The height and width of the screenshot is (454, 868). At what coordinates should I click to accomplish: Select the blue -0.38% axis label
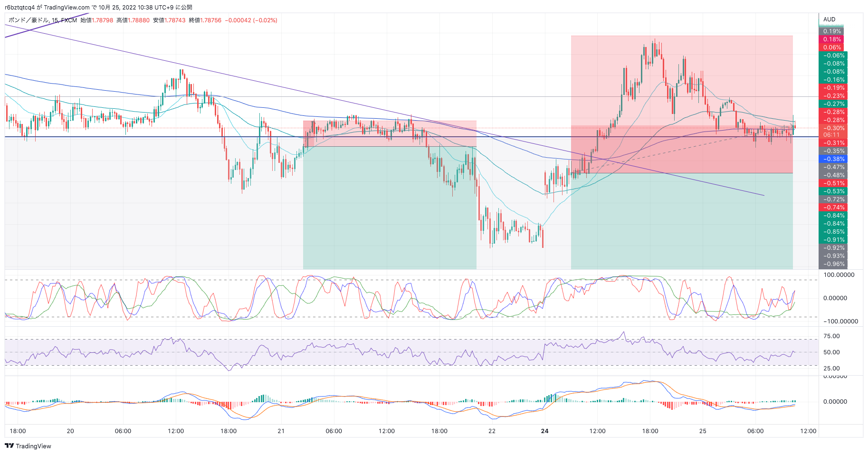click(x=834, y=159)
